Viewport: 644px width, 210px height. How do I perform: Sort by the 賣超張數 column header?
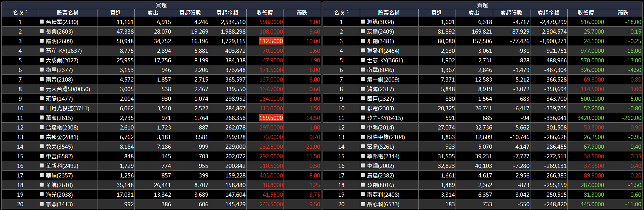pos(511,13)
